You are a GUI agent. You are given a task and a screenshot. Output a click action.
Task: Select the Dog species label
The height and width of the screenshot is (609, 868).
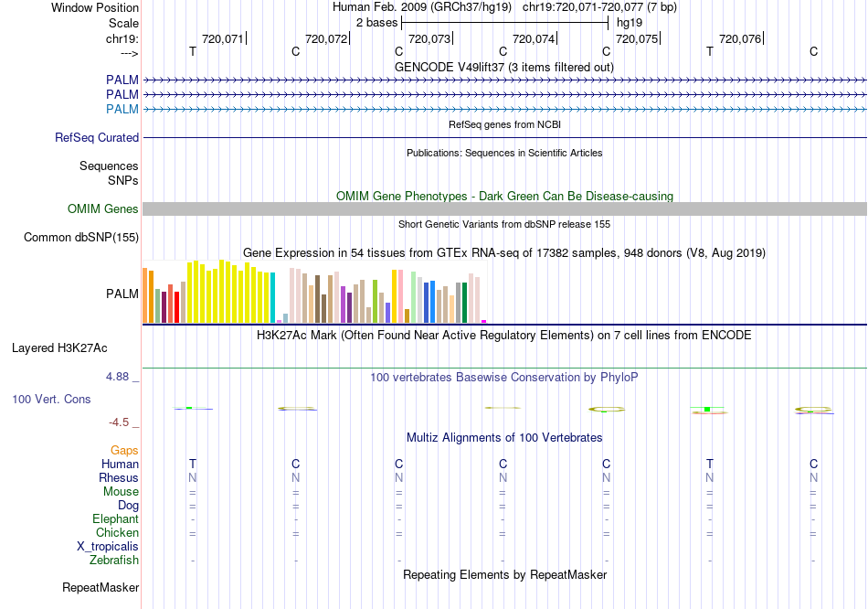coord(129,506)
